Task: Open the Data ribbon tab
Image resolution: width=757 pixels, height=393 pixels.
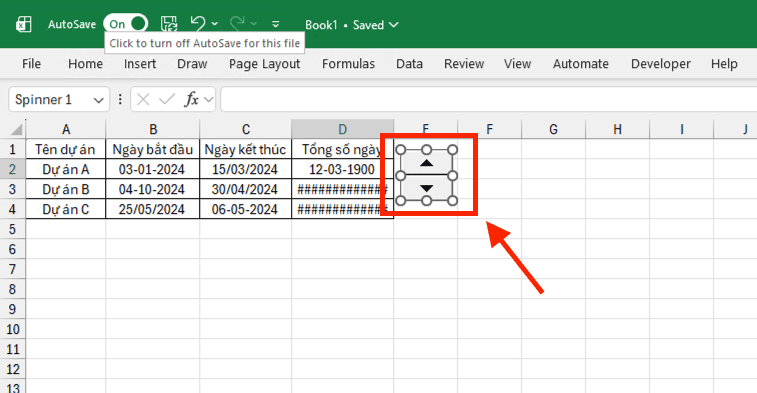Action: (x=409, y=64)
